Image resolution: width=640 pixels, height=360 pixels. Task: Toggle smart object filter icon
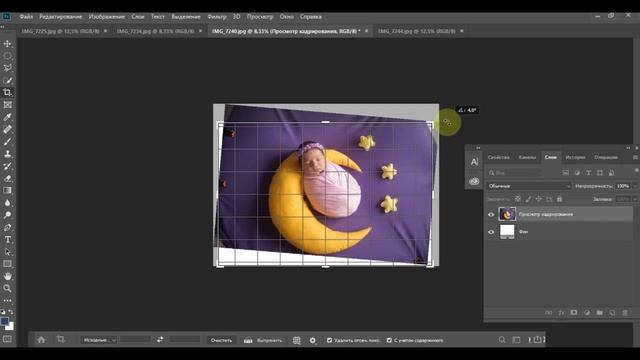(611, 173)
